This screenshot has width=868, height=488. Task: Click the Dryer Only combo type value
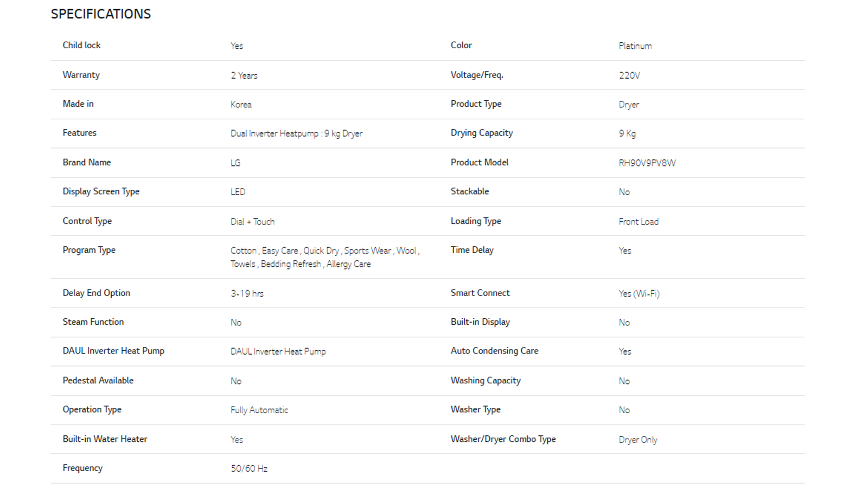pyautogui.click(x=638, y=440)
